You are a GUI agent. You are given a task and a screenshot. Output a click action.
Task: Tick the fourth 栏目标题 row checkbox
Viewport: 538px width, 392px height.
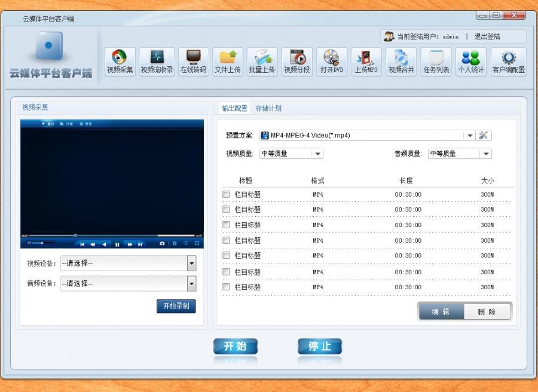coord(226,240)
